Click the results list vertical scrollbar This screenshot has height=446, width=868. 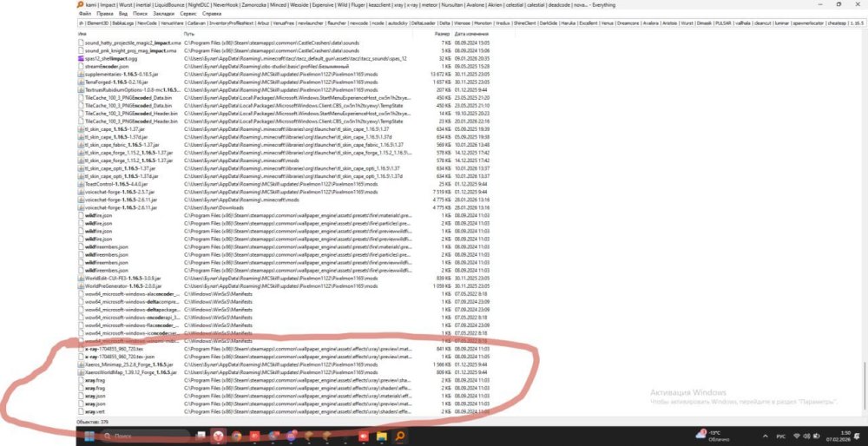coord(865,387)
